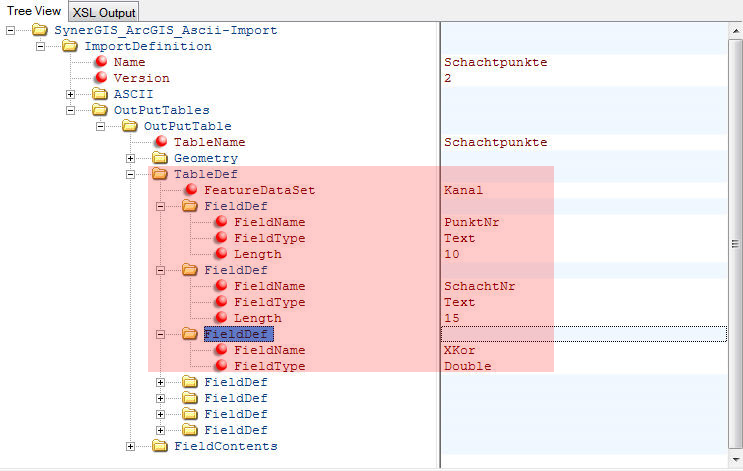Screen dimensions: 743x471
Task: Click the folder icon of the ASCII node
Action: [100, 94]
